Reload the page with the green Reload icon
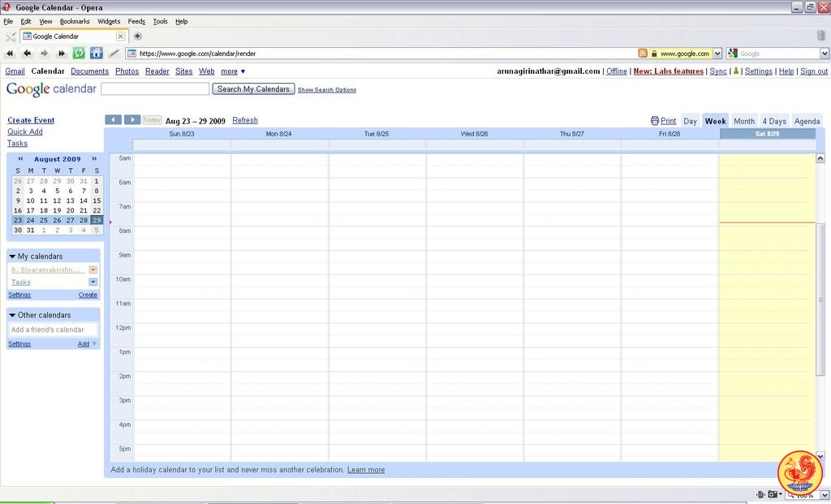Viewport: 831px width, 504px height. coord(79,53)
